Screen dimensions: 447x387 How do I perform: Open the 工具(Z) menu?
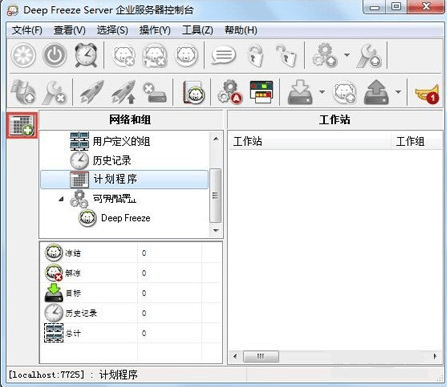click(x=198, y=30)
